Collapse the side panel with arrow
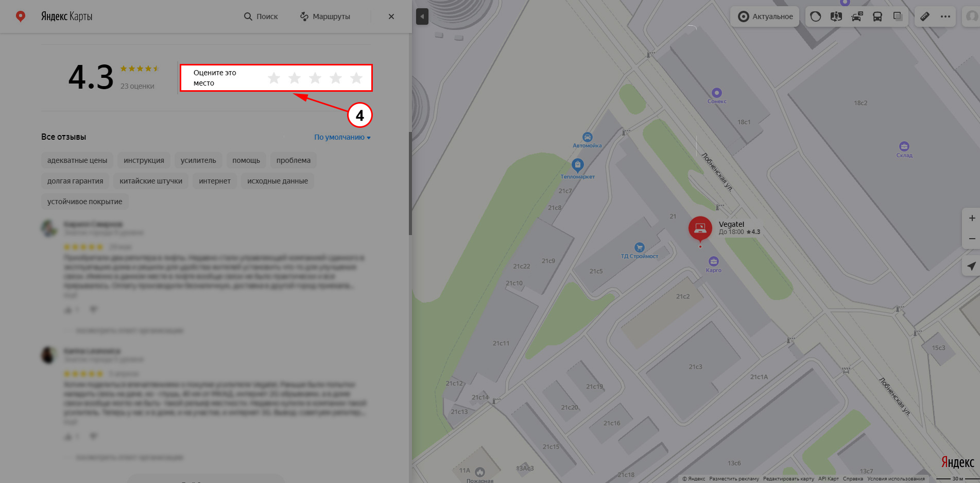The height and width of the screenshot is (483, 980). point(422,16)
